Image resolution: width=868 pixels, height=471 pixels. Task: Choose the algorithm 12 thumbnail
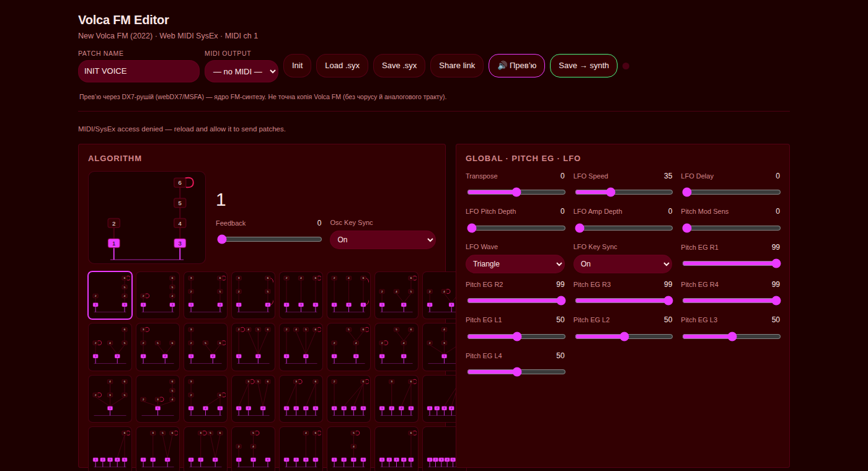pyautogui.click(x=253, y=347)
